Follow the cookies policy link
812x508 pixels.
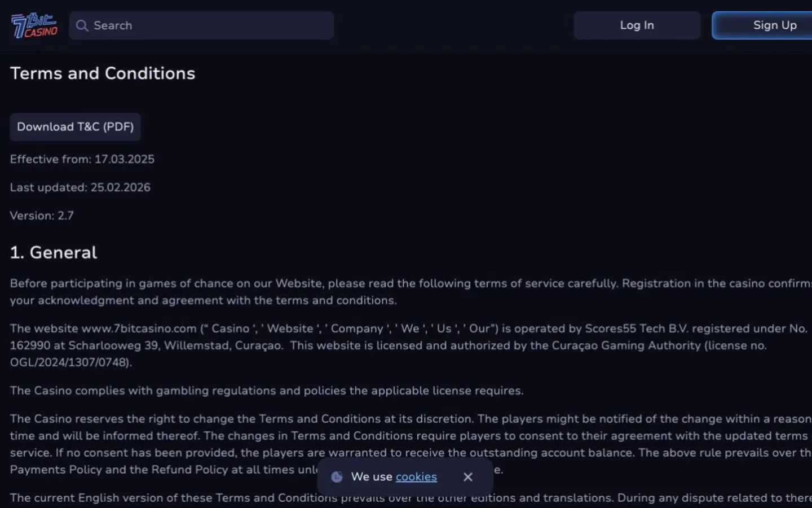(416, 477)
